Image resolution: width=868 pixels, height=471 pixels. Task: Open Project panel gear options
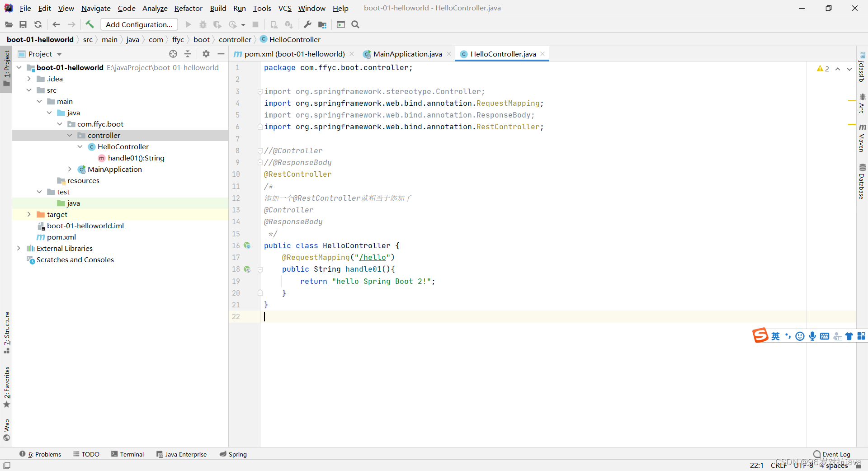tap(206, 54)
